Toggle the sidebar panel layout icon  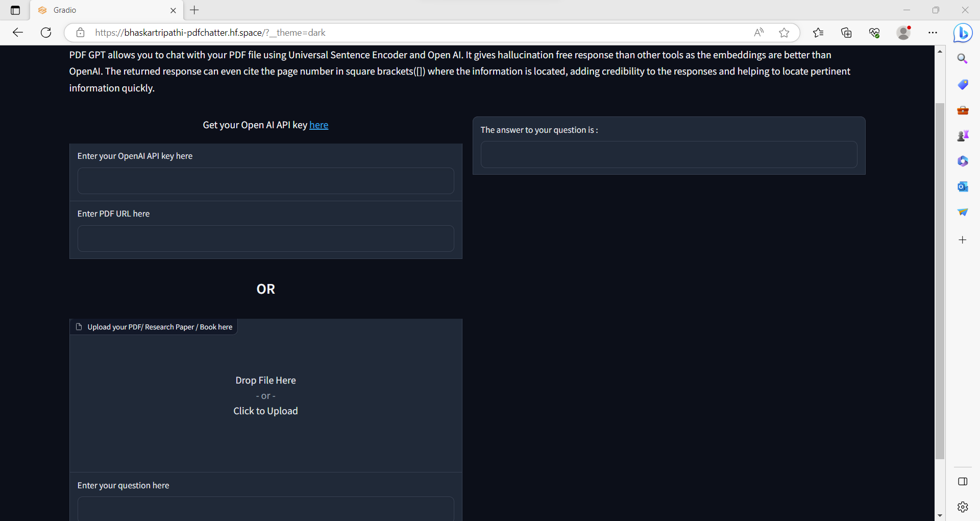[x=963, y=481]
